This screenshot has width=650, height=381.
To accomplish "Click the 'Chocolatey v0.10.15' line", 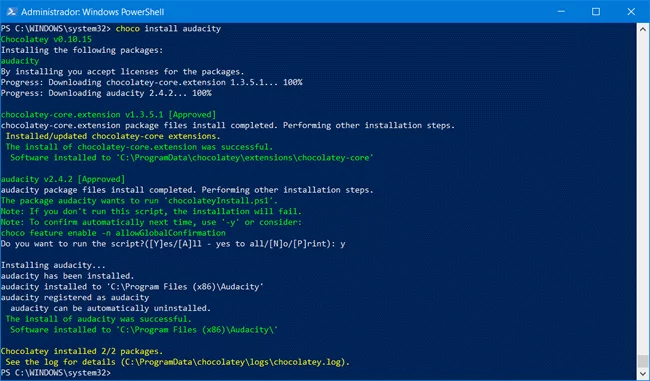I will pyautogui.click(x=46, y=39).
